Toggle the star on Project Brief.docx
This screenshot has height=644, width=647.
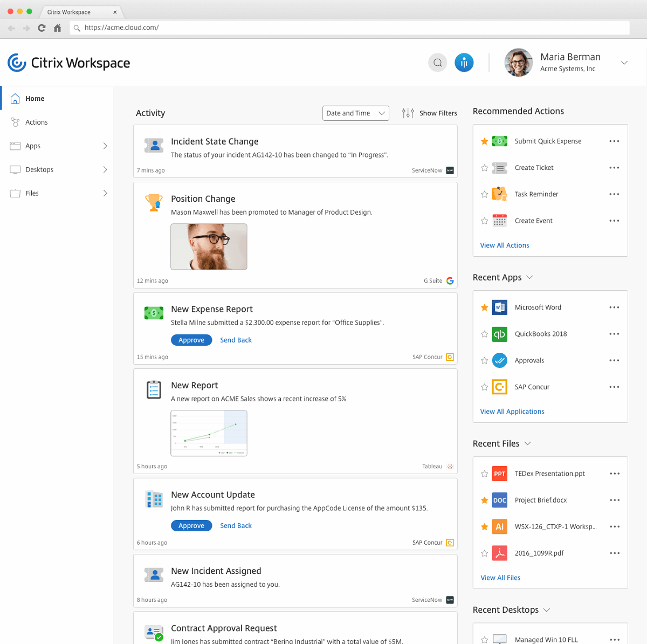[484, 500]
